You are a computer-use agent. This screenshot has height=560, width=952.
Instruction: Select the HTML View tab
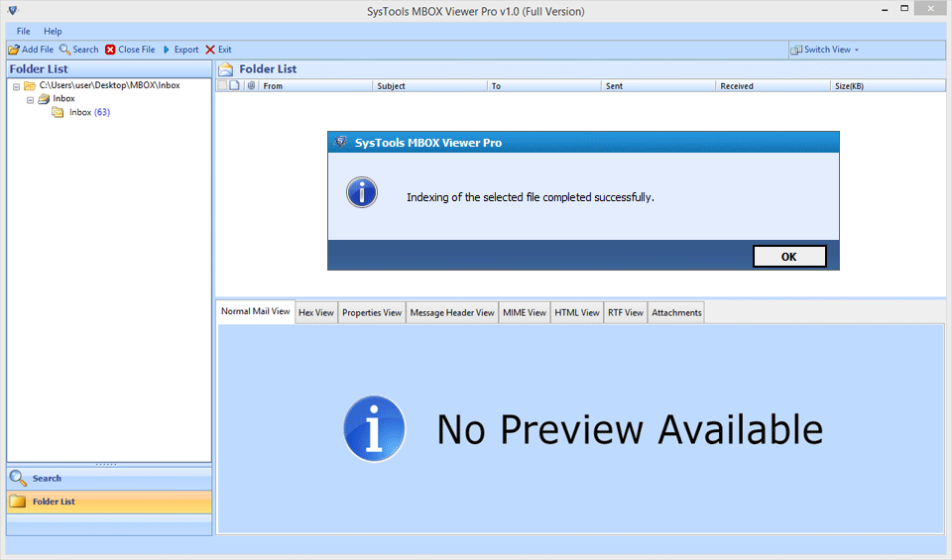tap(577, 312)
